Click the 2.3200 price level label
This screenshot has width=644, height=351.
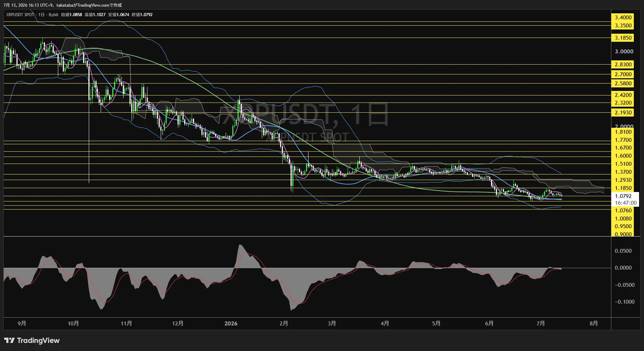tap(623, 103)
